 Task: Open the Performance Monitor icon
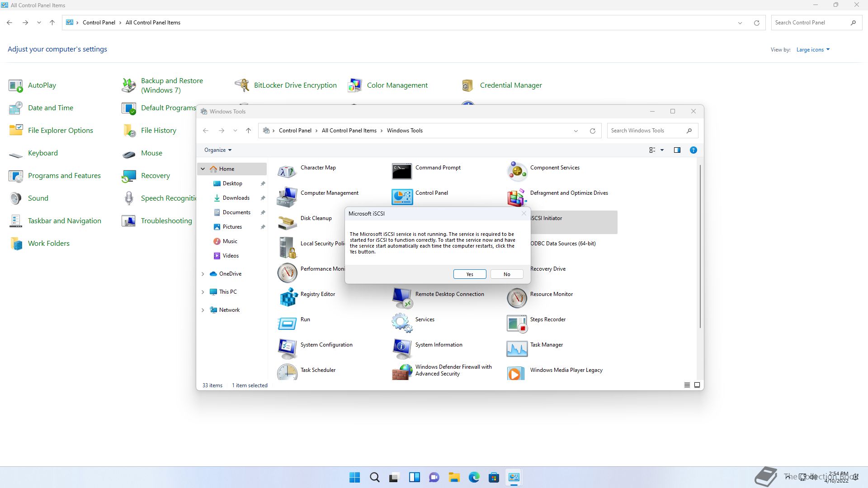coord(287,273)
